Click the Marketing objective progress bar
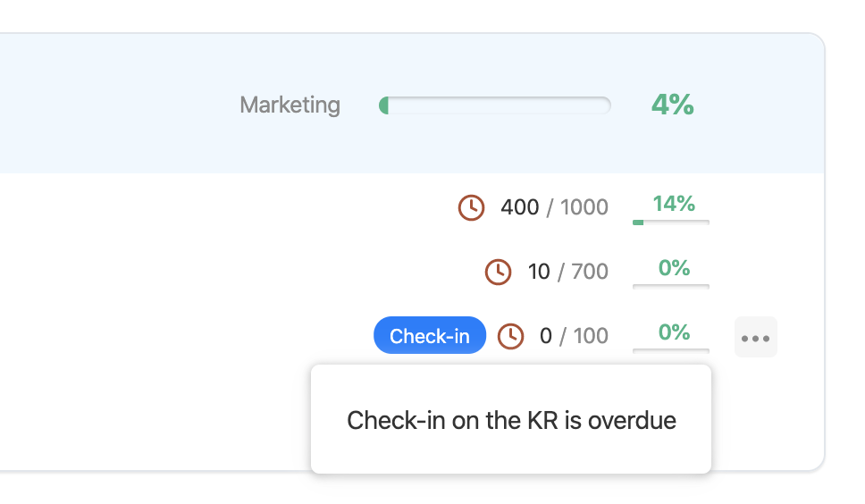 (496, 105)
